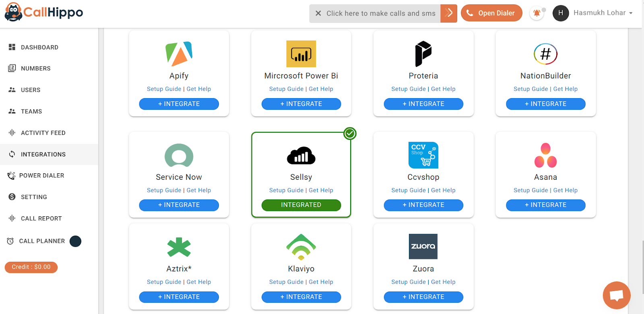This screenshot has height=314, width=644.
Task: Open Service Now Get Help link
Action: coord(199,190)
